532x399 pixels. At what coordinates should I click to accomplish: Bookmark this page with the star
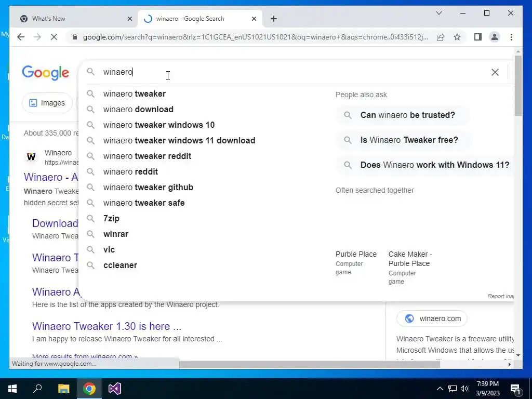pyautogui.click(x=457, y=37)
